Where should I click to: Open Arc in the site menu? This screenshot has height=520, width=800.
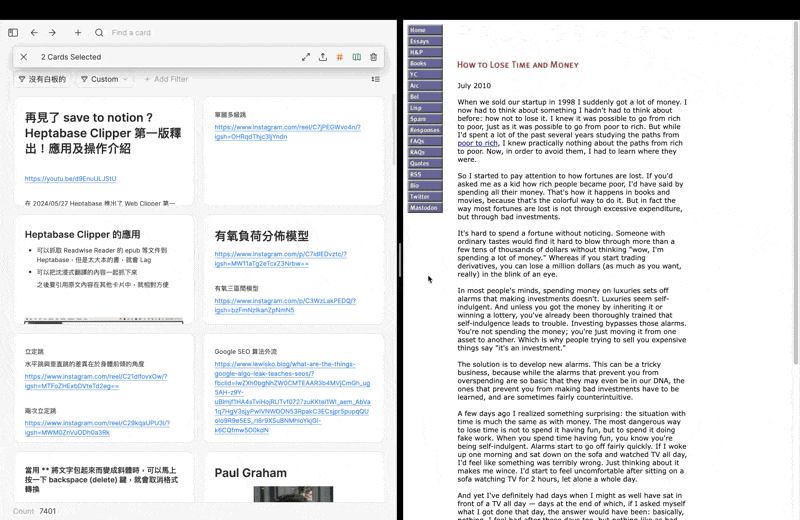425,86
